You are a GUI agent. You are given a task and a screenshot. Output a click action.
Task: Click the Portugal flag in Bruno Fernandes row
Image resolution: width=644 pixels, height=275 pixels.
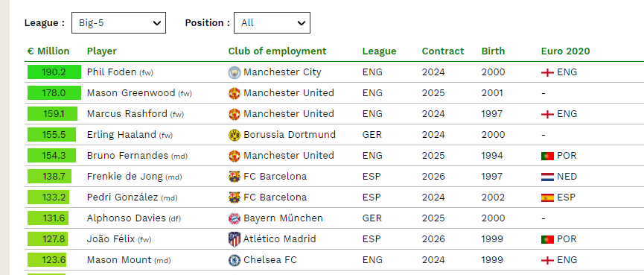coord(547,156)
